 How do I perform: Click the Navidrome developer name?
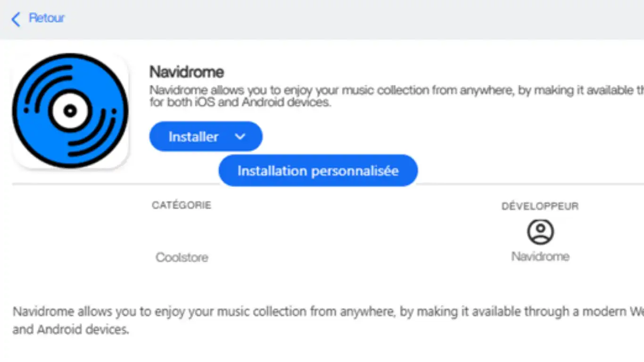tap(540, 256)
